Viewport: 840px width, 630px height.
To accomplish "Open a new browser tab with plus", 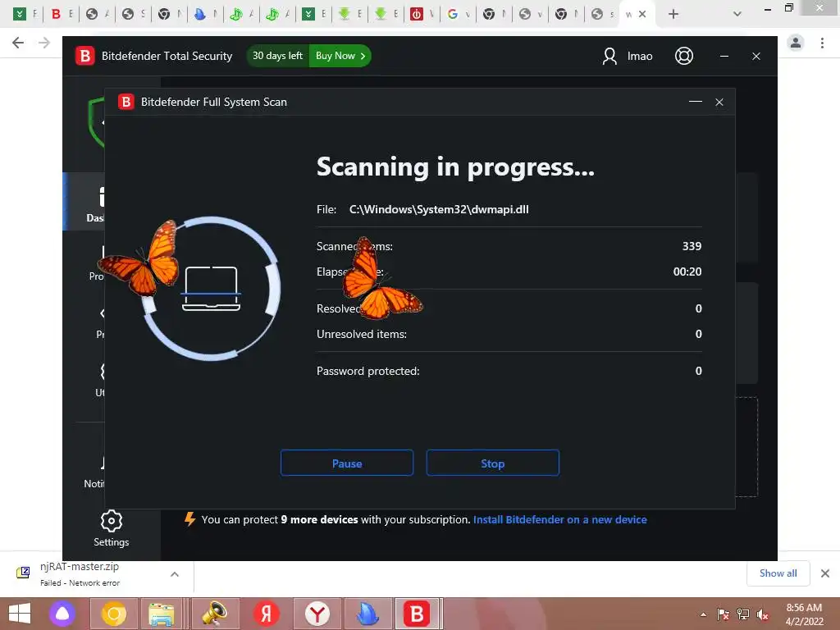I will (673, 15).
